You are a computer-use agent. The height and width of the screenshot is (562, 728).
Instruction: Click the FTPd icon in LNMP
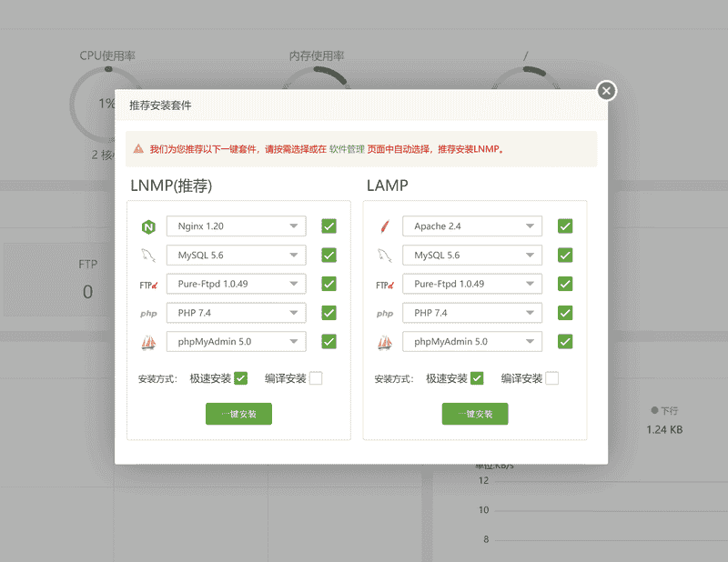pyautogui.click(x=148, y=285)
